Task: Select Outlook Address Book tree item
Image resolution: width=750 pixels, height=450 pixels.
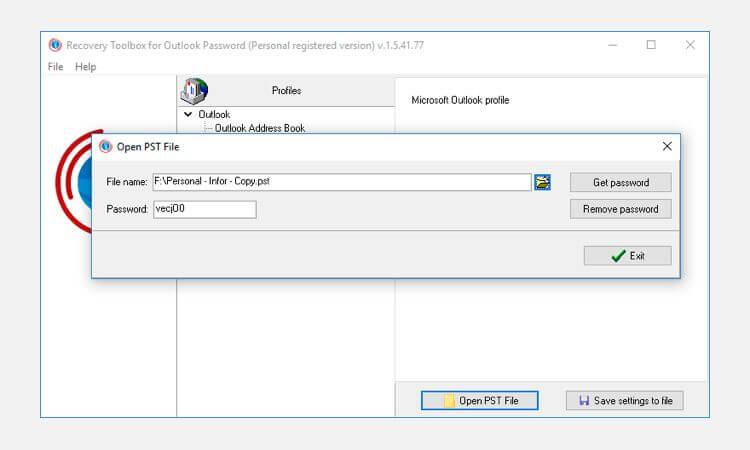Action: (260, 128)
